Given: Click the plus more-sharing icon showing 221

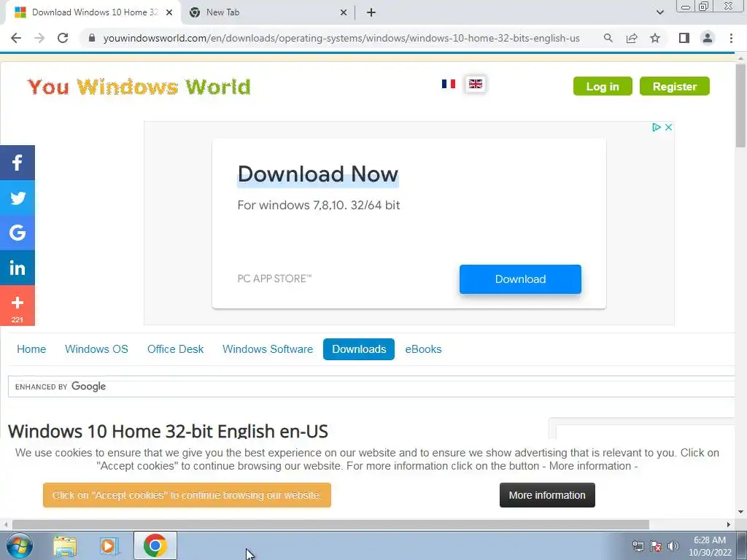Looking at the screenshot, I should [18, 306].
